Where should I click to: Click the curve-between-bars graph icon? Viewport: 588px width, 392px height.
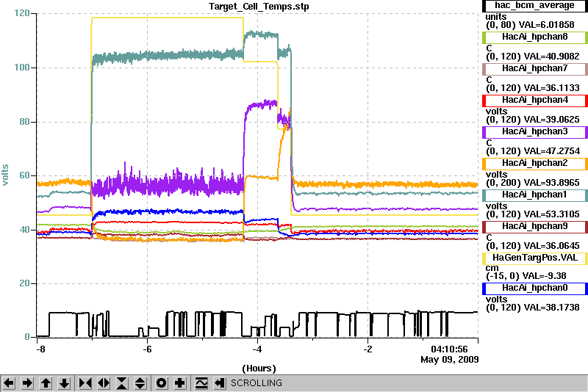(x=201, y=383)
